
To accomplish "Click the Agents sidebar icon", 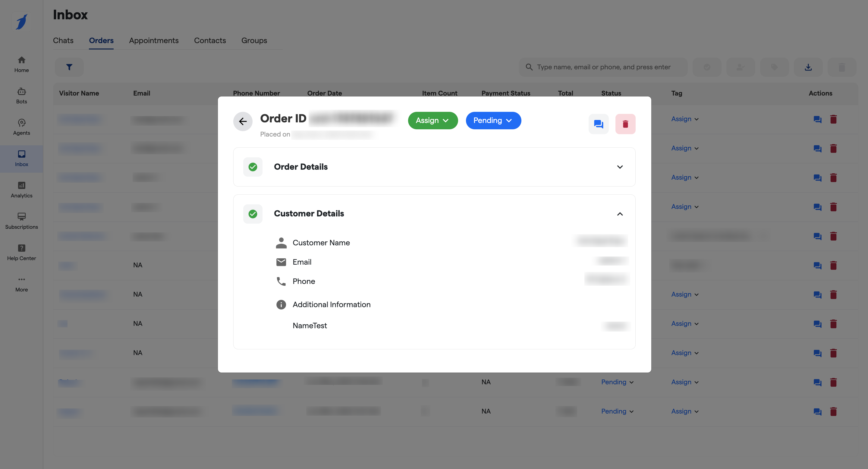I will [x=22, y=127].
